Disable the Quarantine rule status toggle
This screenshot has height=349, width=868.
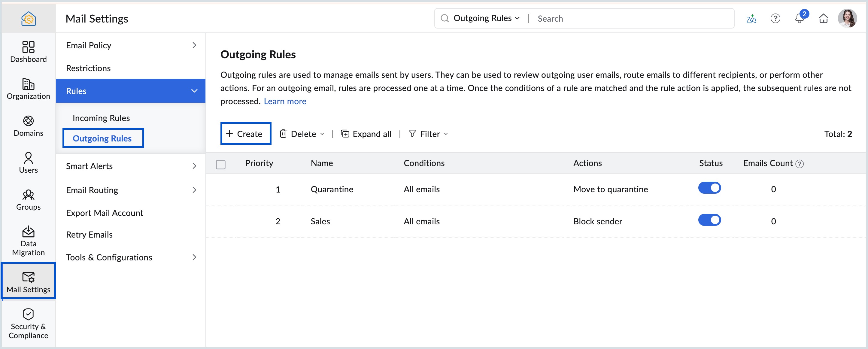pyautogui.click(x=709, y=188)
